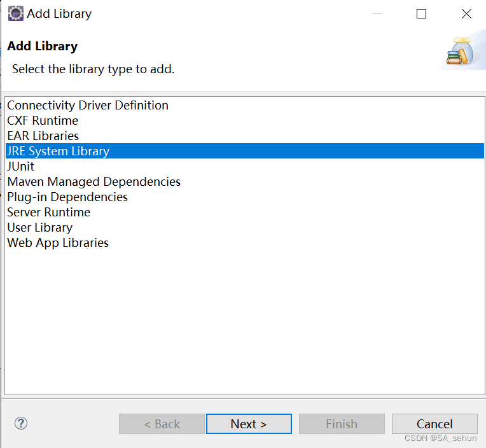Select Maven Managed Dependencies
This screenshot has height=448, width=486.
click(x=94, y=182)
